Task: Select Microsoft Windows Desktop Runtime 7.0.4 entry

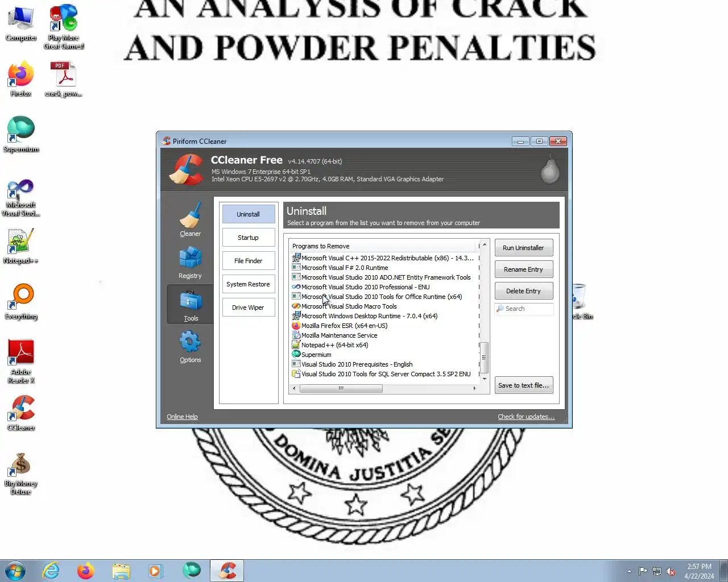Action: click(x=384, y=316)
